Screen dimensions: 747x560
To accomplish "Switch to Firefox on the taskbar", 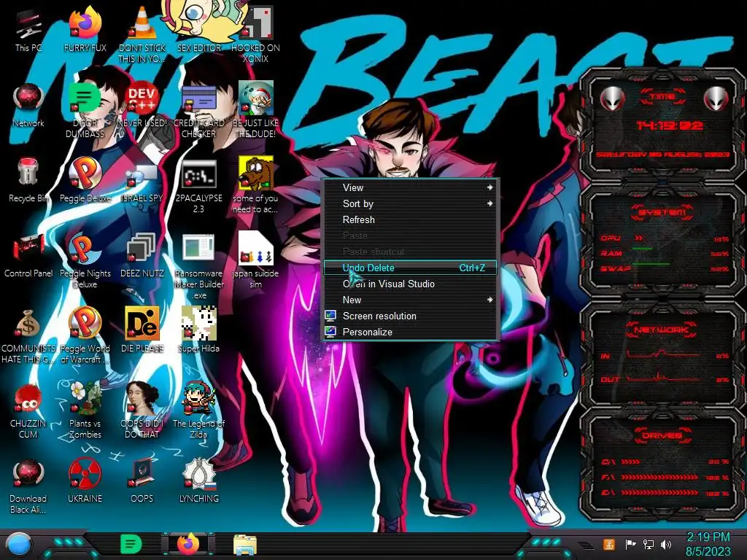I will tap(188, 544).
